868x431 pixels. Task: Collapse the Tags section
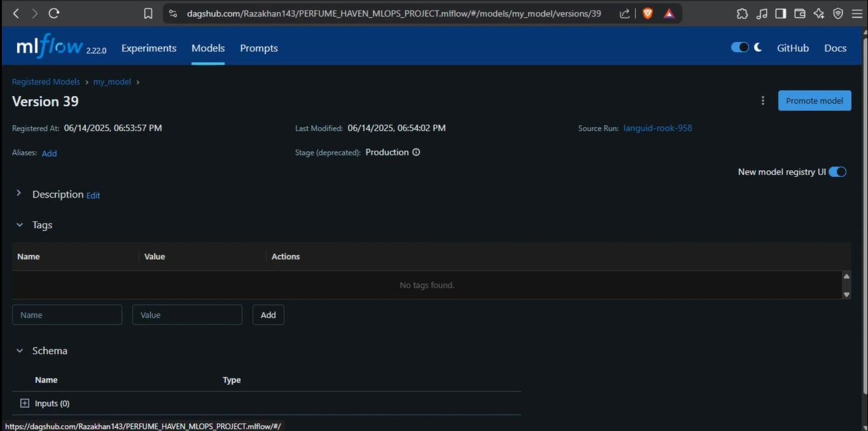[20, 225]
